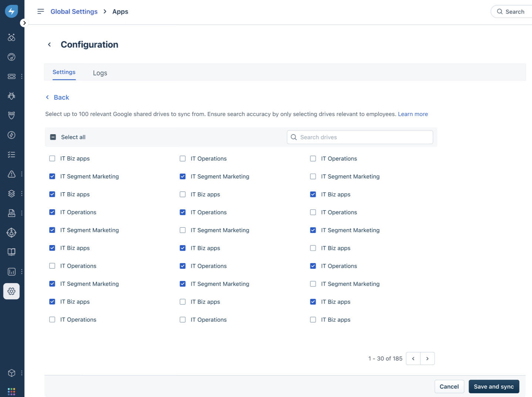This screenshot has width=532, height=397.
Task: Open three-dot menu beside Tickets icon
Action: [22, 77]
